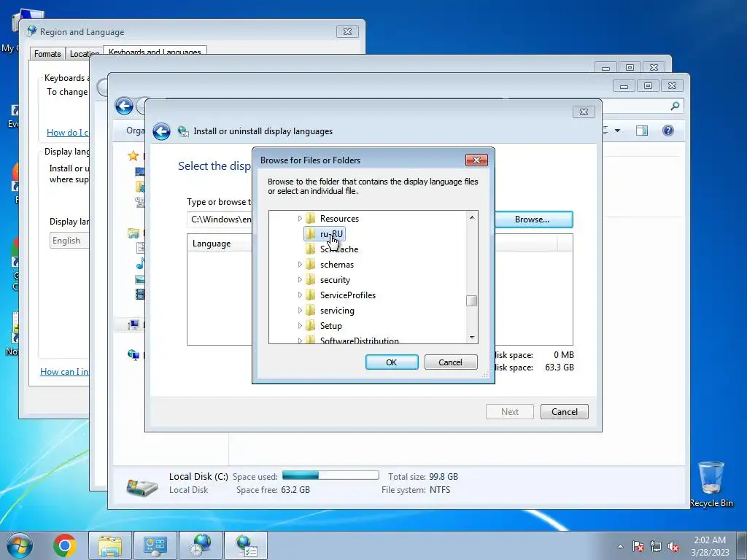The image size is (747, 560).
Task: Expand the security folder node
Action: point(300,279)
